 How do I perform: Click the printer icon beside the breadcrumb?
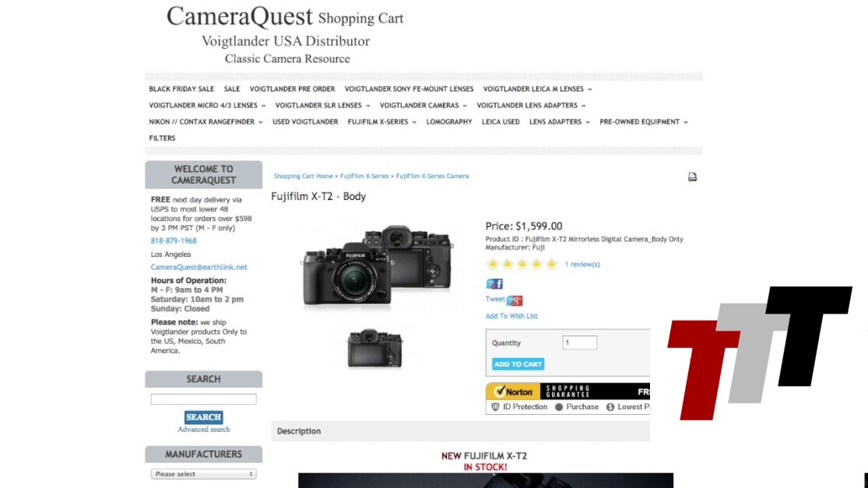692,177
